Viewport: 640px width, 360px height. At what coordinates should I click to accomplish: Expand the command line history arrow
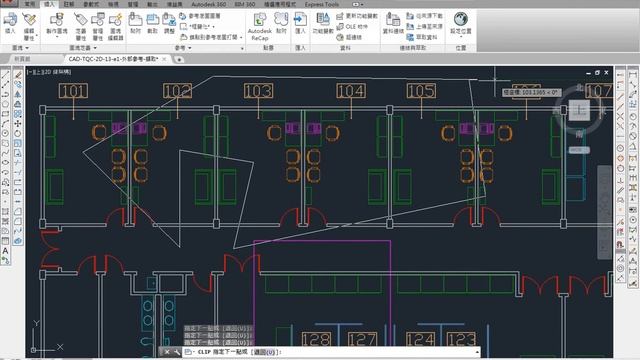point(477,352)
